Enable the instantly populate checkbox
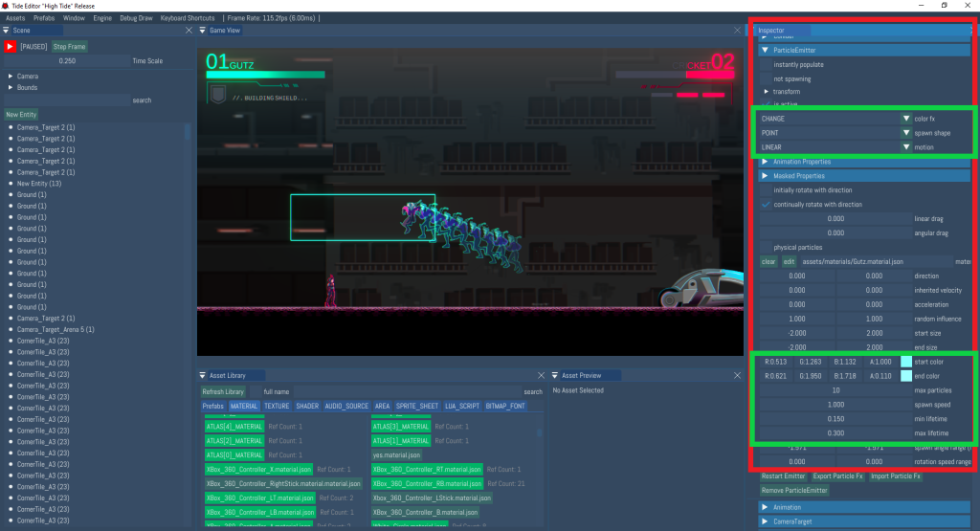980x531 pixels. pyautogui.click(x=766, y=64)
